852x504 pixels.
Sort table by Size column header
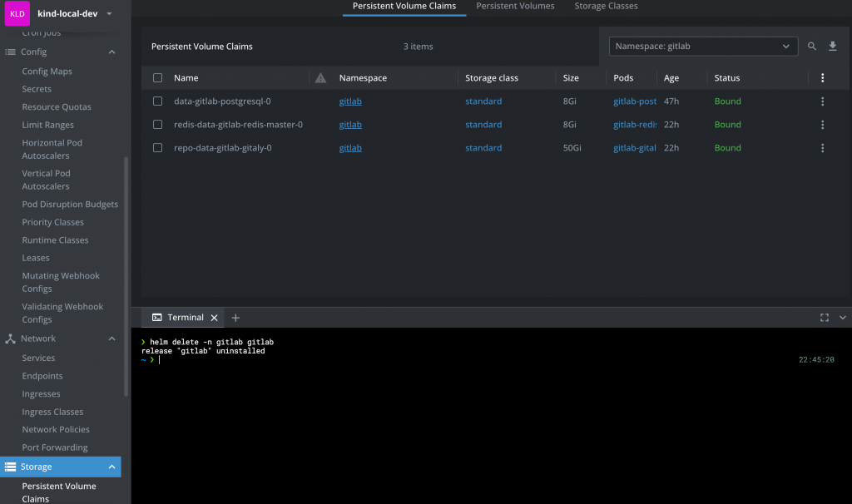point(571,77)
